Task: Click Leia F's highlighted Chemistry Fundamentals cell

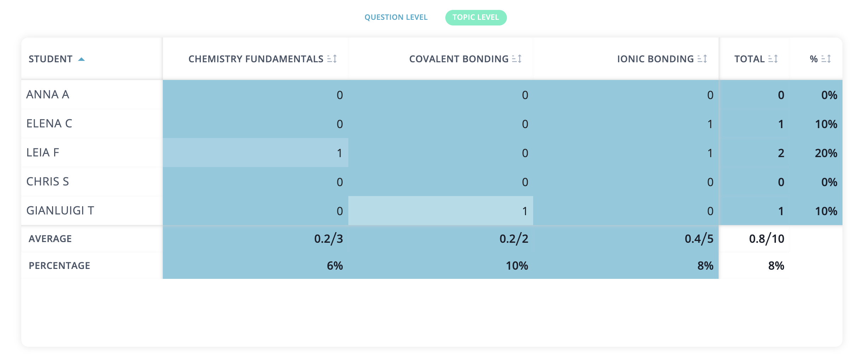Action: pos(256,153)
